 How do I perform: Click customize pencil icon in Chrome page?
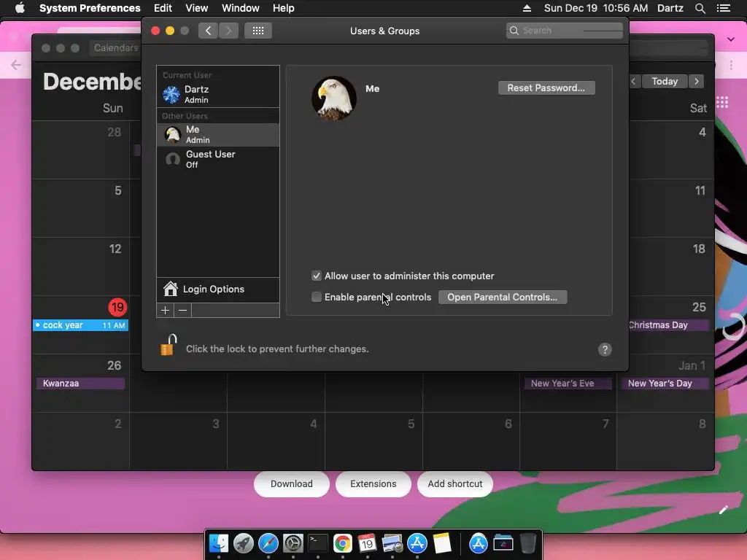[723, 510]
